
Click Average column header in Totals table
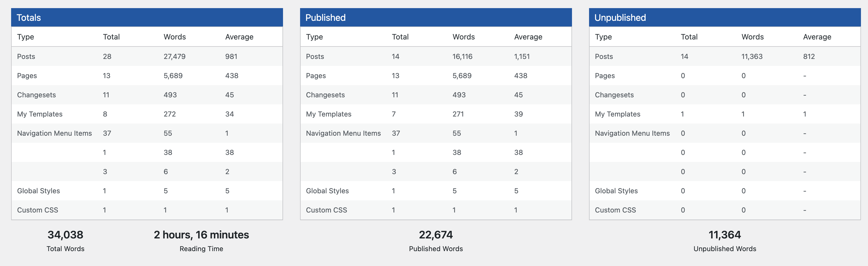pyautogui.click(x=239, y=37)
